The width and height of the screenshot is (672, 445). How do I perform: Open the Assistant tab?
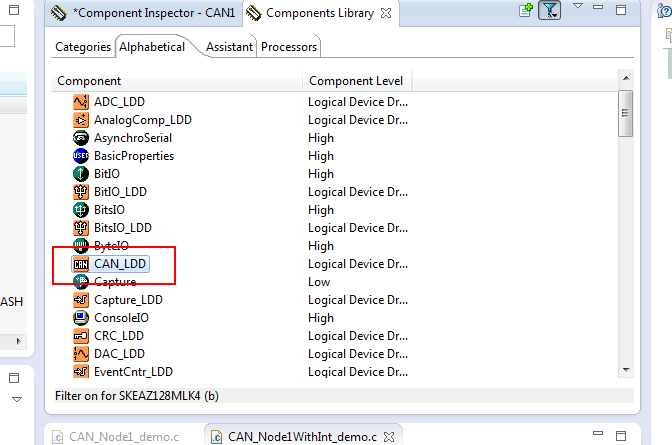coord(229,47)
